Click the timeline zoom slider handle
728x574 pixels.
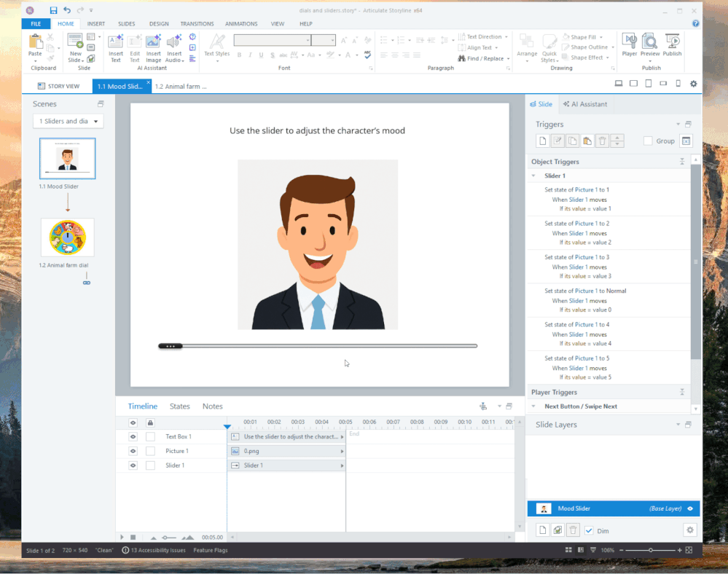[x=165, y=538]
